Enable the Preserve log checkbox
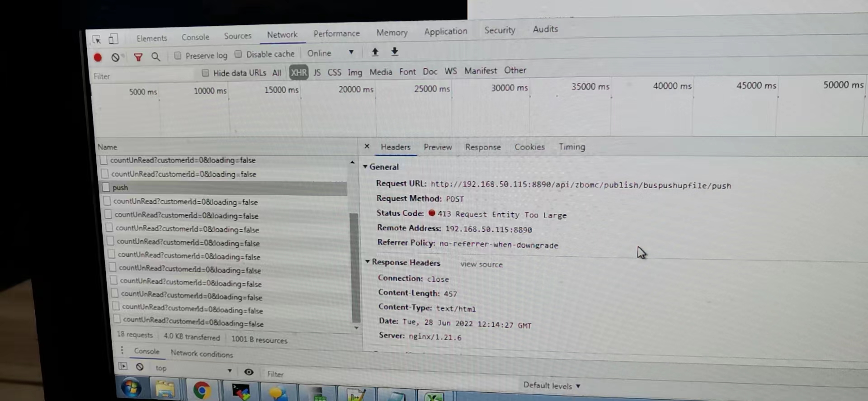 point(178,56)
